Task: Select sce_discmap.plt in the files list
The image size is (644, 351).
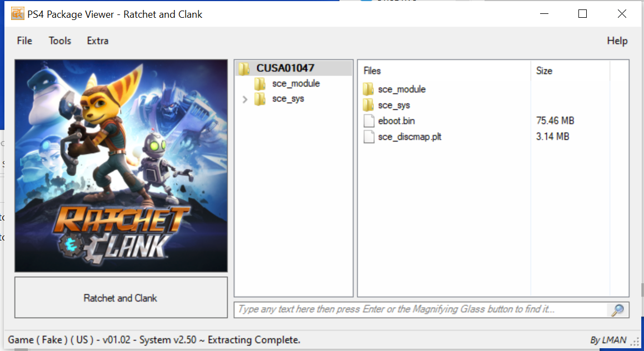Action: click(x=410, y=137)
